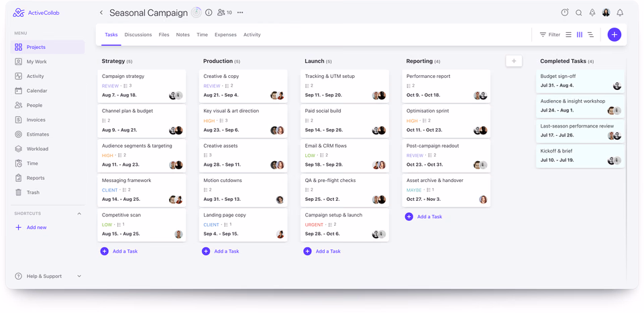The height and width of the screenshot is (313, 644).
Task: Switch to list view layout
Action: coord(568,35)
